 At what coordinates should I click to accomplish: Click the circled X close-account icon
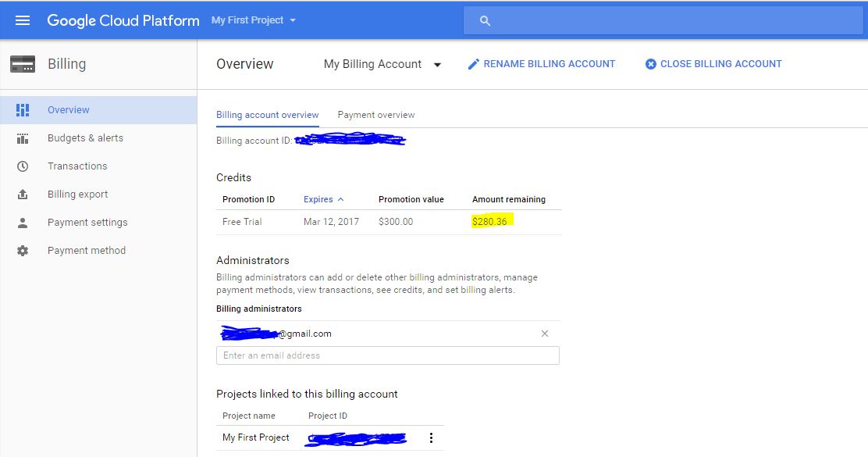tap(651, 64)
